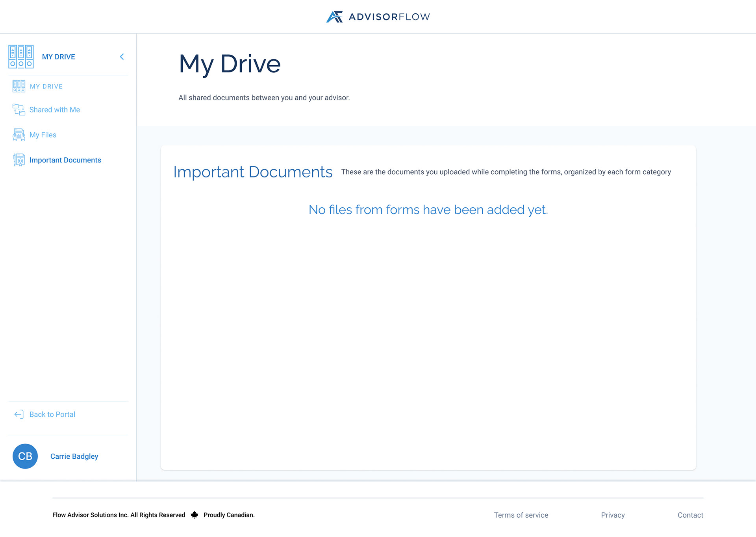Open Shared with Me section
Viewport: 756px width, 537px height.
54,110
